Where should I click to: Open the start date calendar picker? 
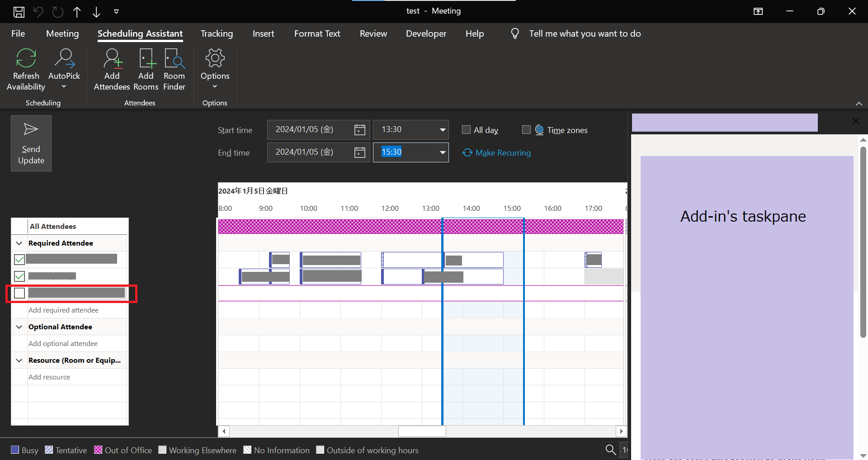coord(359,129)
